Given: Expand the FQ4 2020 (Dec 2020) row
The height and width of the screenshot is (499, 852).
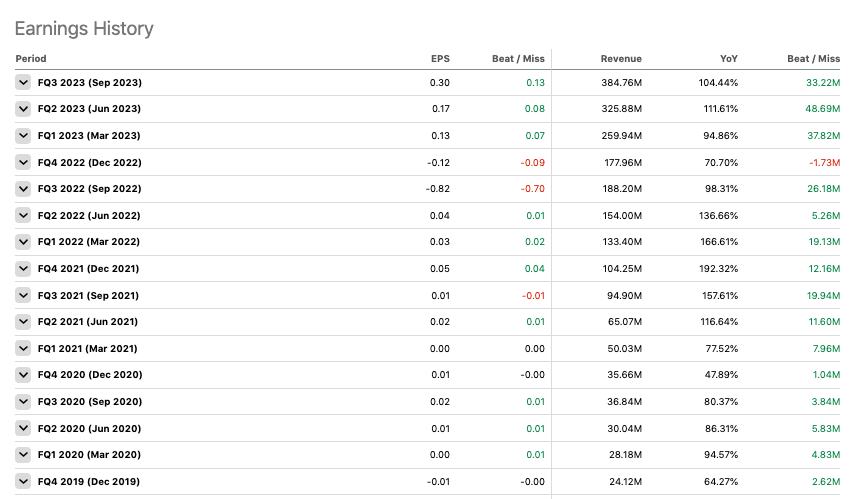Looking at the screenshot, I should point(23,375).
